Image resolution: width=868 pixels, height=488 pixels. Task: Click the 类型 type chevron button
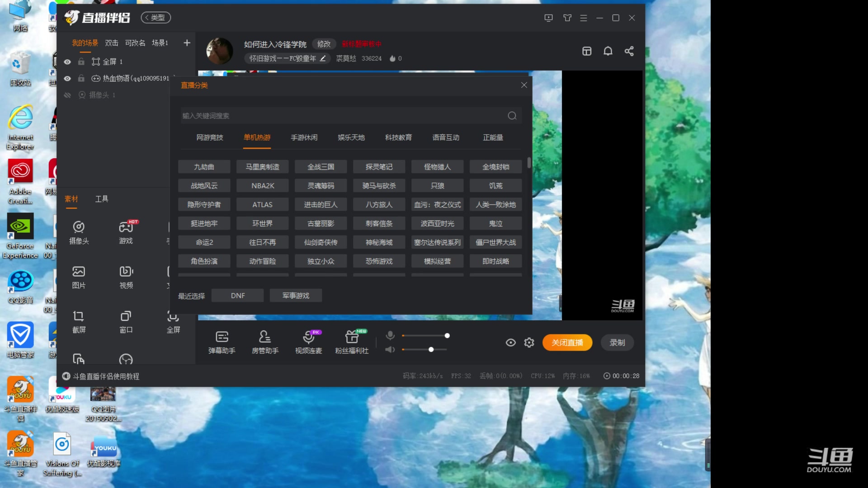click(x=156, y=18)
